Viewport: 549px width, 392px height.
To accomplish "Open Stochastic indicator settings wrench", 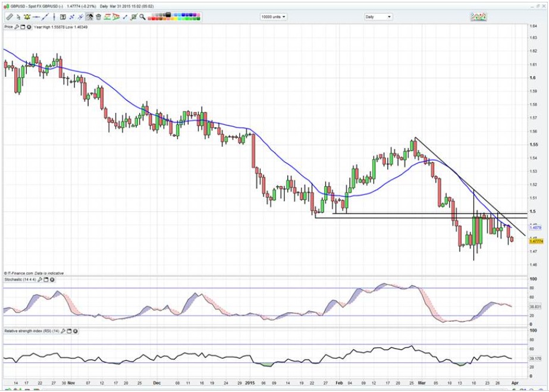I will (39, 279).
